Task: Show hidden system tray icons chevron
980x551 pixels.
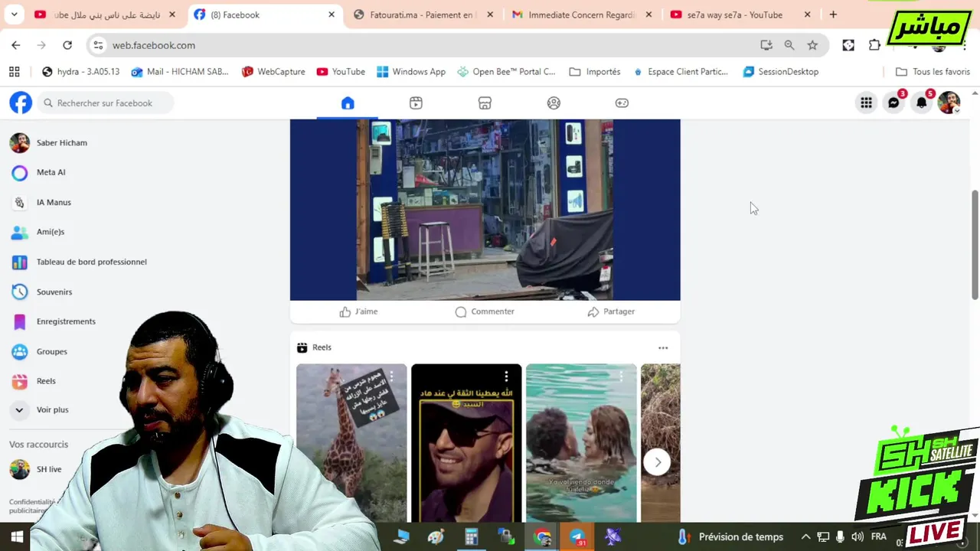Action: (805, 536)
